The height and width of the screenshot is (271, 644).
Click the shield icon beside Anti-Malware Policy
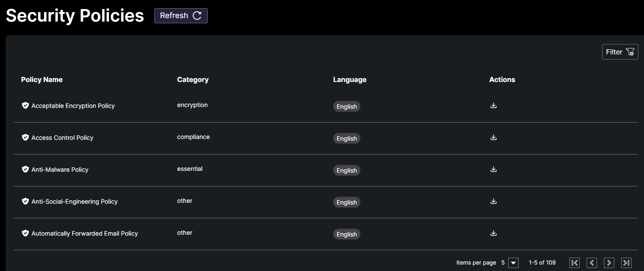pyautogui.click(x=25, y=169)
